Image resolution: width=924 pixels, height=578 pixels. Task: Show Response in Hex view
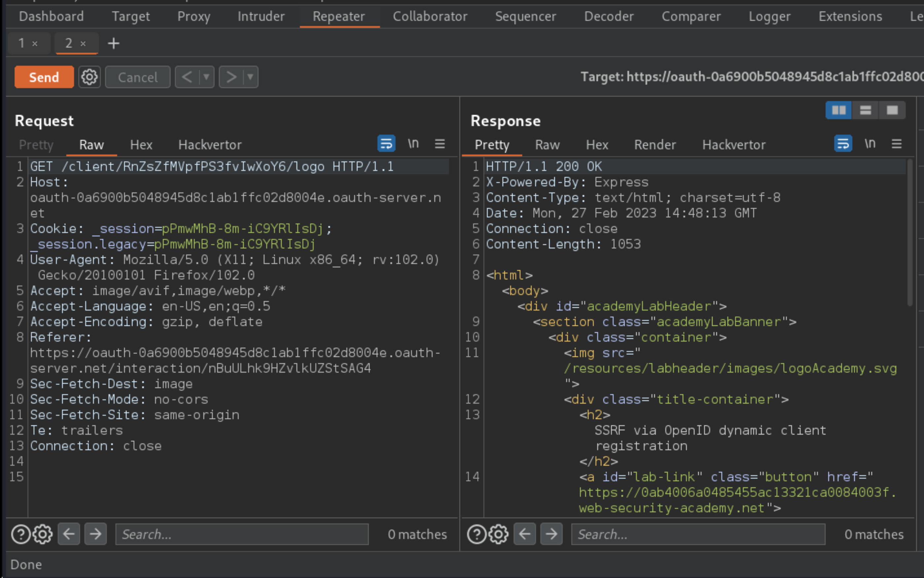tap(597, 145)
